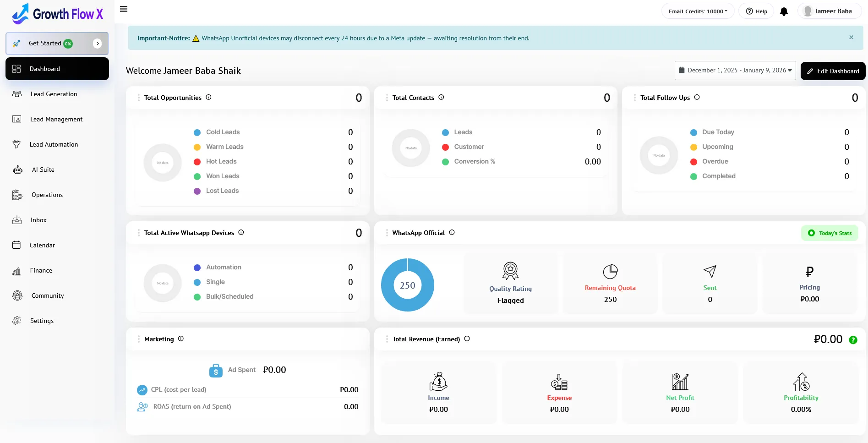Expand the Get Started arrow
This screenshot has width=868, height=443.
tap(97, 44)
